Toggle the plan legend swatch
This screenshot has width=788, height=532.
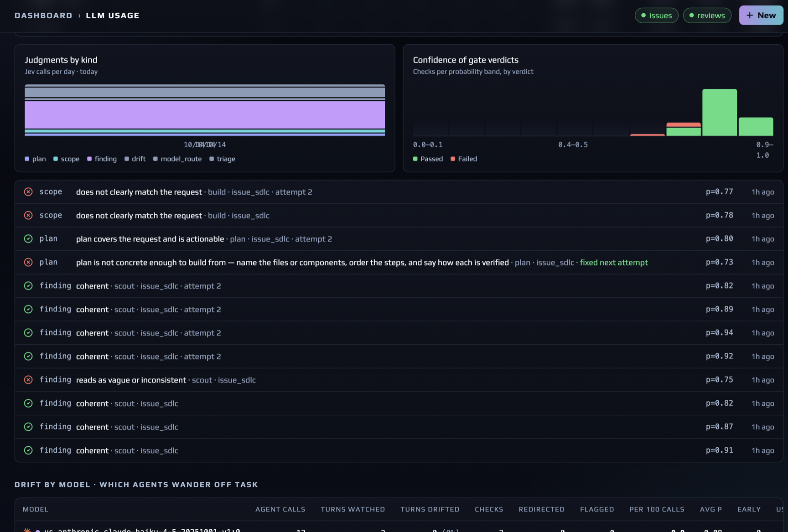pyautogui.click(x=27, y=159)
